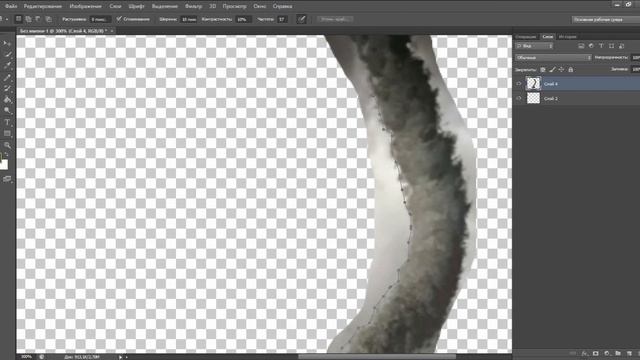
Task: Swap foreground and background colors icon
Action: 7,155
